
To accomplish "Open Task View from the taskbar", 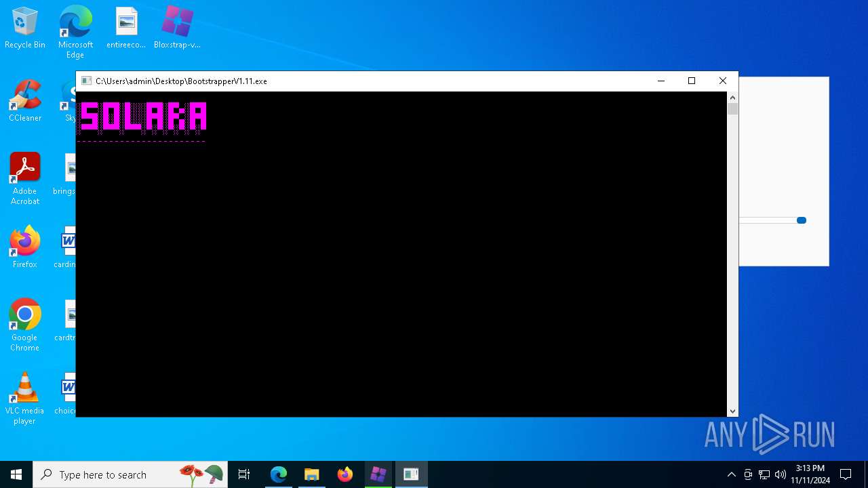I will tap(244, 474).
